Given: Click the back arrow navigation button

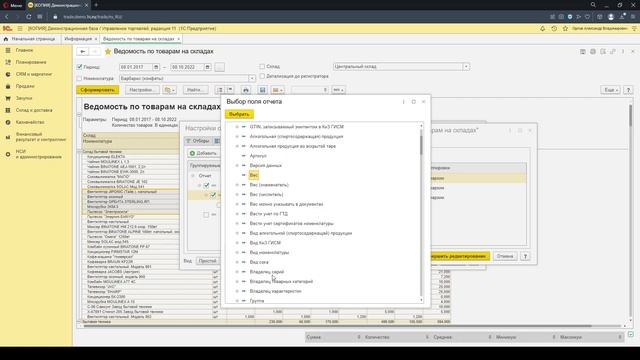Looking at the screenshot, I should pos(82,51).
